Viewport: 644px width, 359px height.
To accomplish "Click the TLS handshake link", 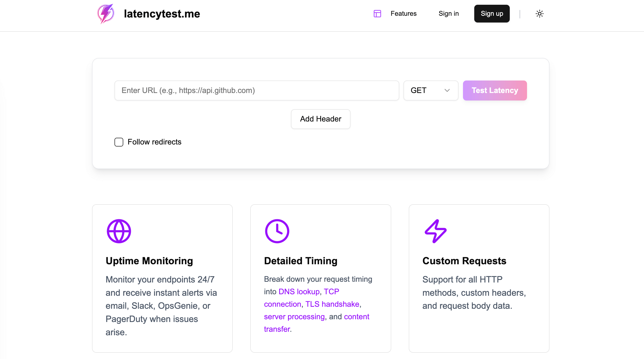I will click(332, 304).
